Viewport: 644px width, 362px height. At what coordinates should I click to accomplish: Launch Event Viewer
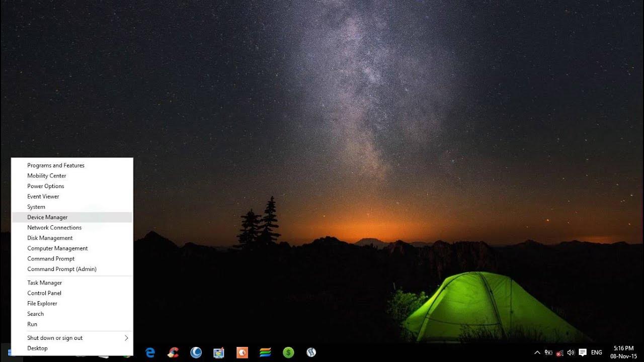tap(72, 197)
